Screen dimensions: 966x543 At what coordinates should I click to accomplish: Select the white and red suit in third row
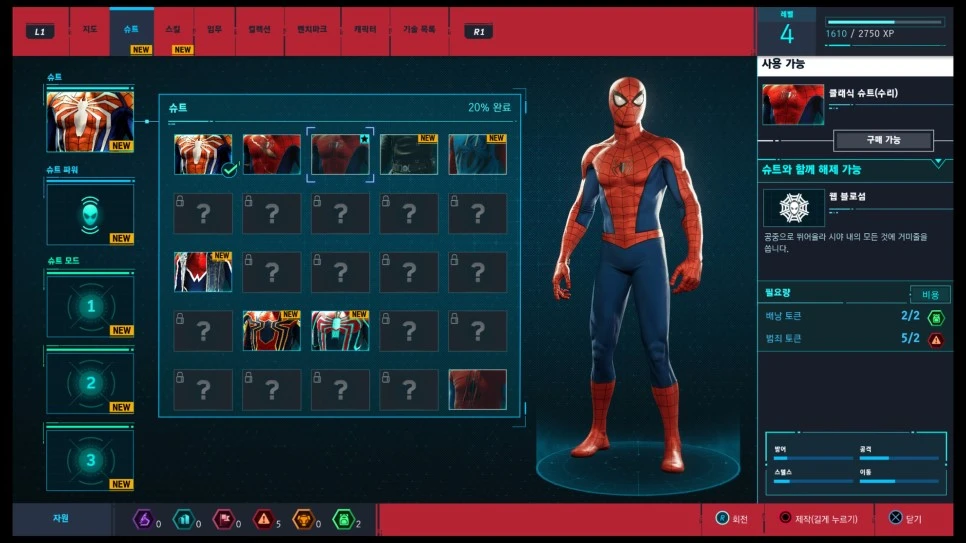coord(203,272)
